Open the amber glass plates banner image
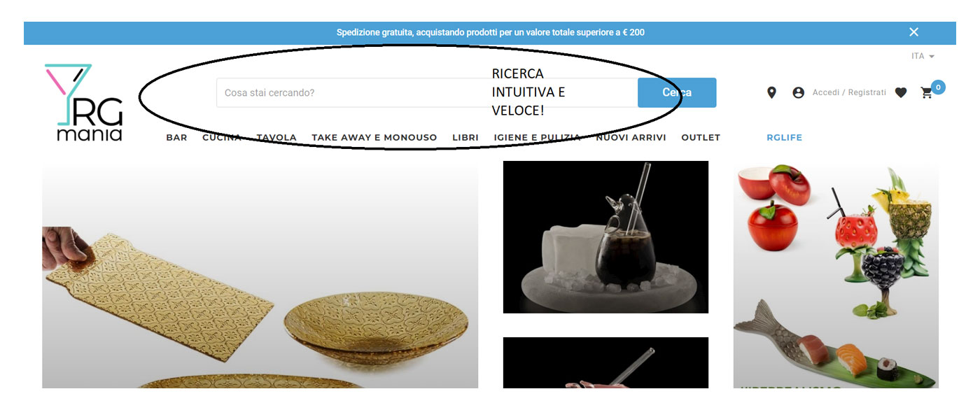 pos(260,275)
